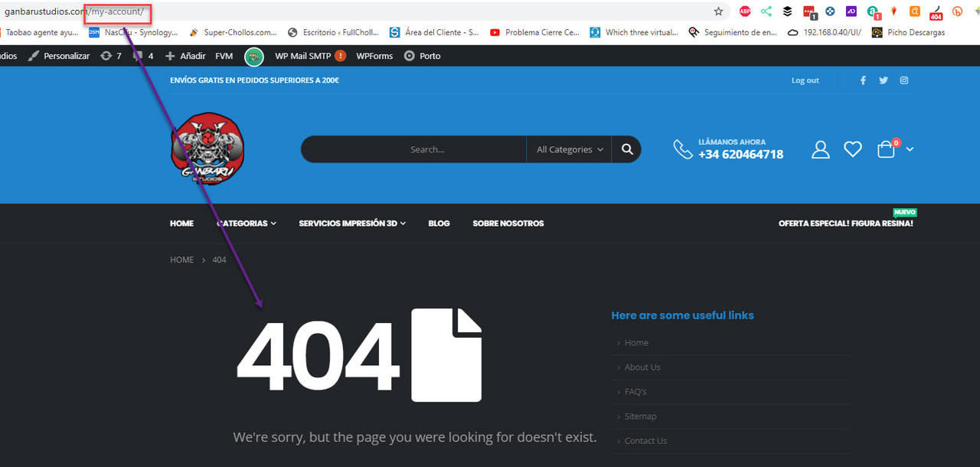Open the Seguimiento de en... bookmark
The image size is (980, 467).
(x=733, y=32)
